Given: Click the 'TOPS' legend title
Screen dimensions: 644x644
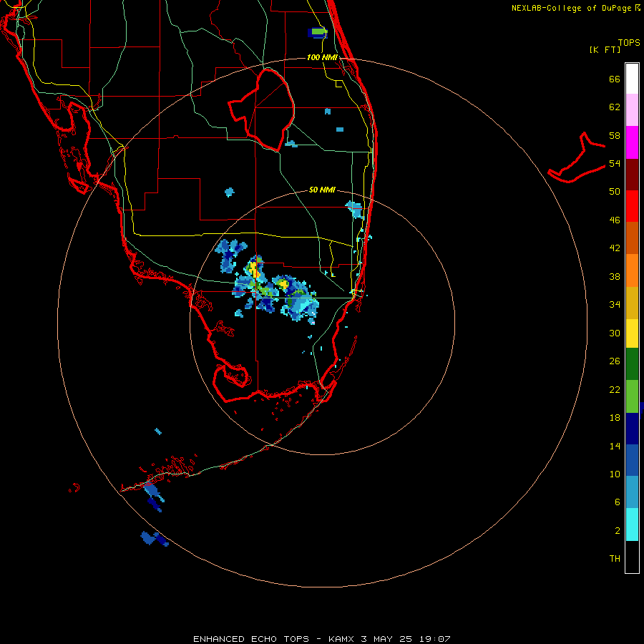Looking at the screenshot, I should 629,43.
